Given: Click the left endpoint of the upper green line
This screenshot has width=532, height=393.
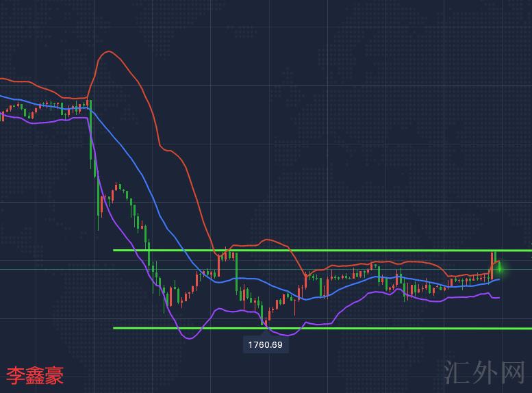Looking at the screenshot, I should pyautogui.click(x=114, y=250).
